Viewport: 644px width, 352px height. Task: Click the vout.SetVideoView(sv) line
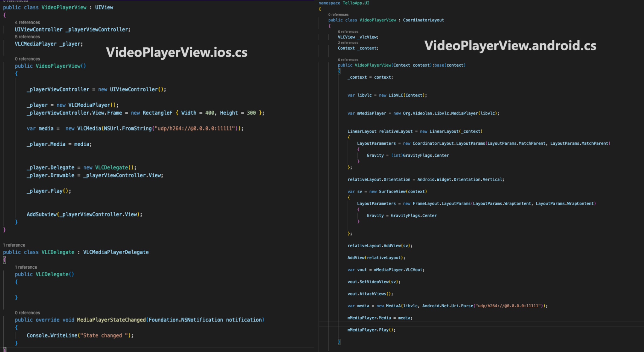[374, 282]
